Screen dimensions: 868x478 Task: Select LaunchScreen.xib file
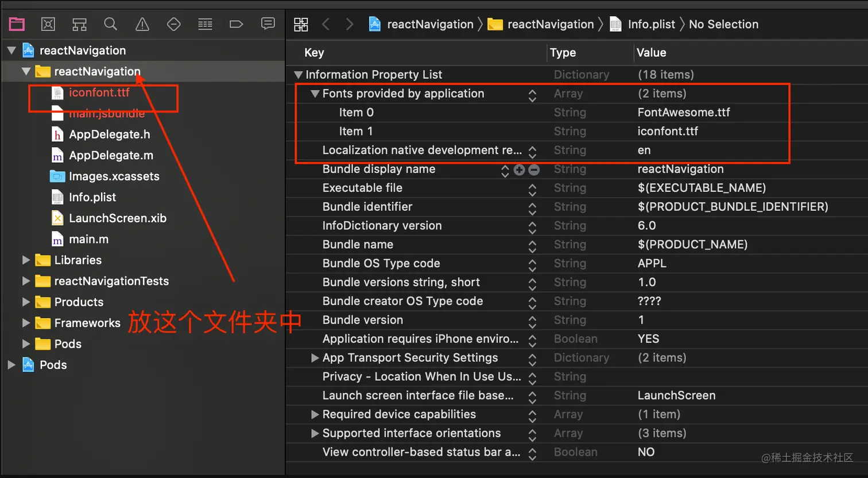point(117,218)
